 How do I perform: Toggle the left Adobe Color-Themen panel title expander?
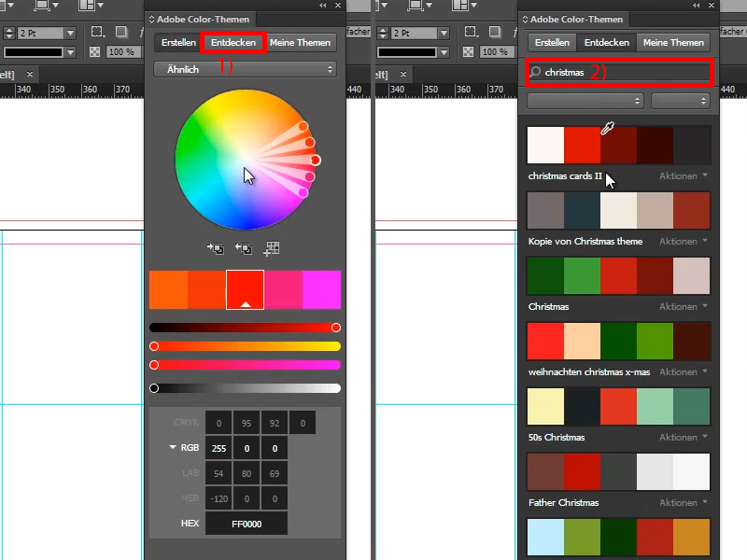(x=151, y=19)
